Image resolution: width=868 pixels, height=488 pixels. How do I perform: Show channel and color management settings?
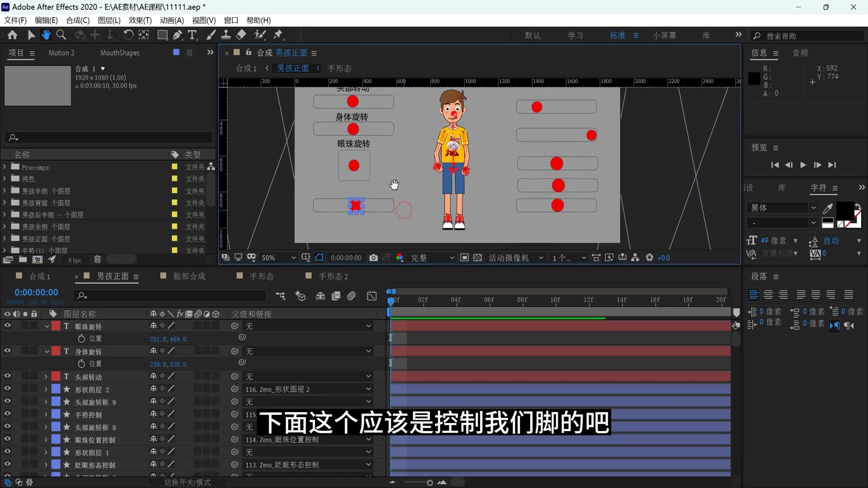click(400, 258)
